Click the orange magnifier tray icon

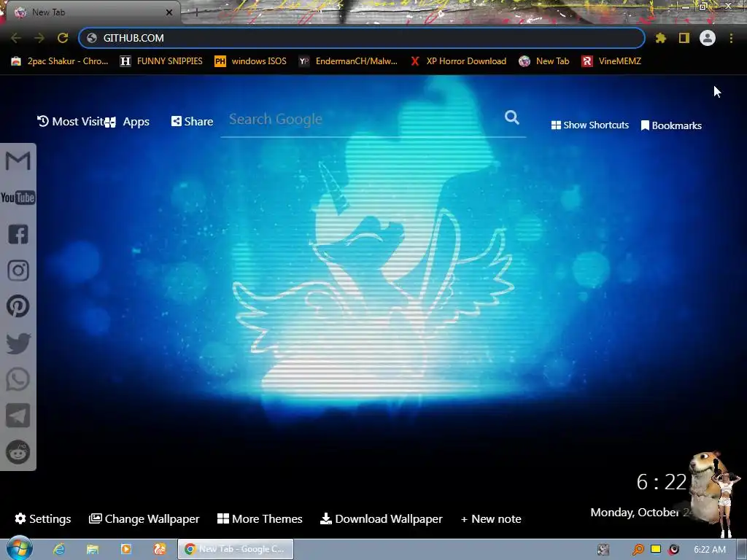pos(638,550)
